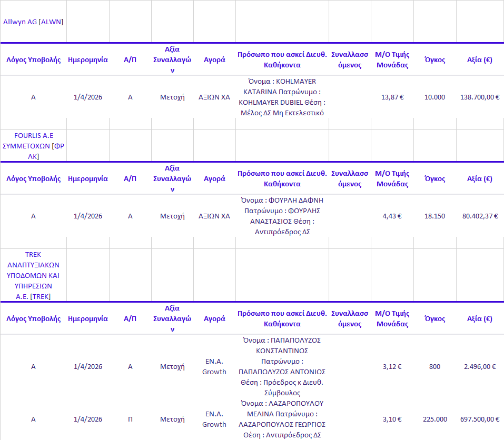Open the Allwyn AG [ALWN] company link
504x440 pixels.
[x=33, y=22]
